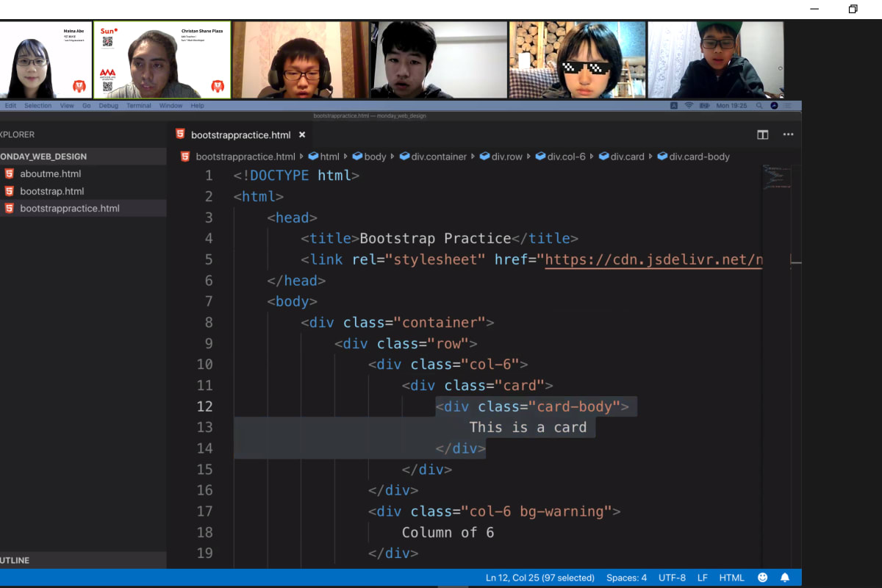882x588 pixels.
Task: Close the bootstrappractice.html editor tab
Action: [301, 135]
